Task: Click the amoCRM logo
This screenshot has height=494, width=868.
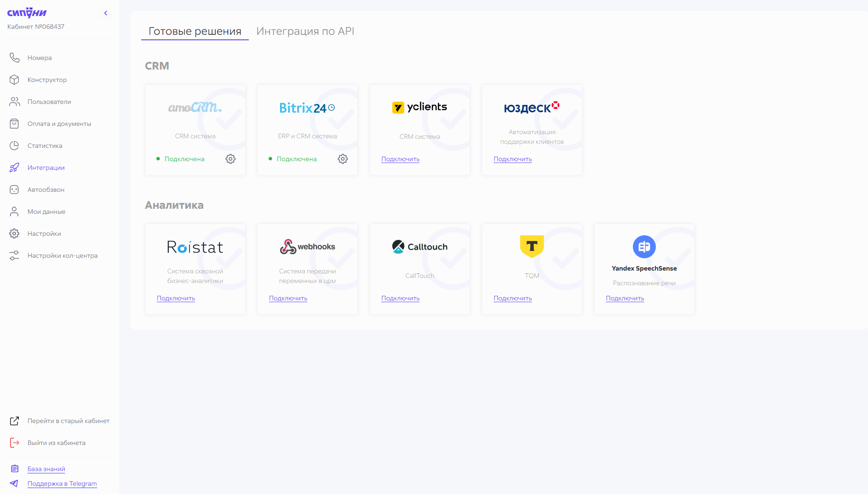Action: pos(195,107)
